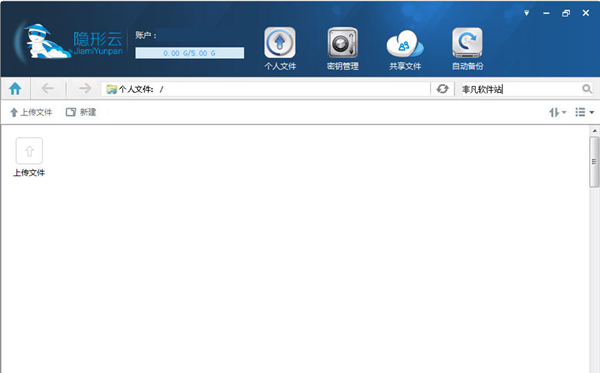Click the 账户 account label
The image size is (600, 373).
pos(145,35)
